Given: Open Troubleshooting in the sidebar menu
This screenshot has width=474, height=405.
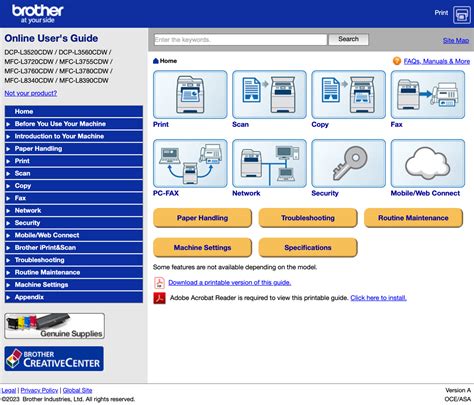Looking at the screenshot, I should [x=74, y=260].
